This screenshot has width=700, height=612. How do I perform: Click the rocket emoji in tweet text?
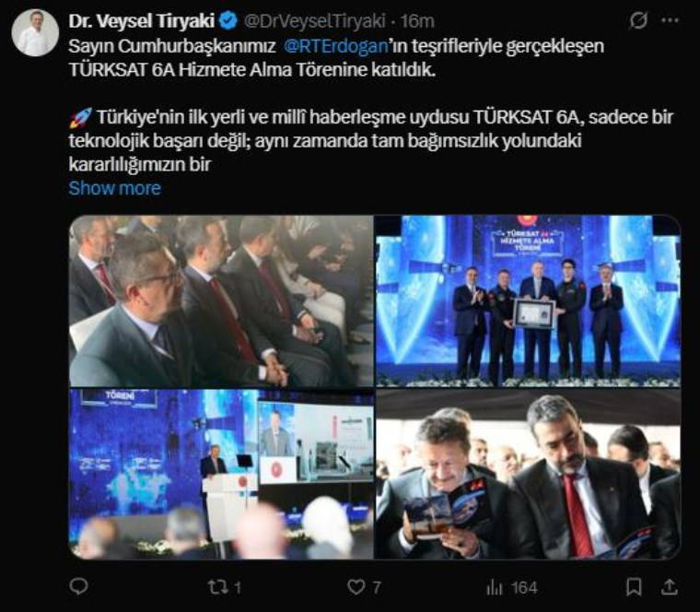(80, 117)
